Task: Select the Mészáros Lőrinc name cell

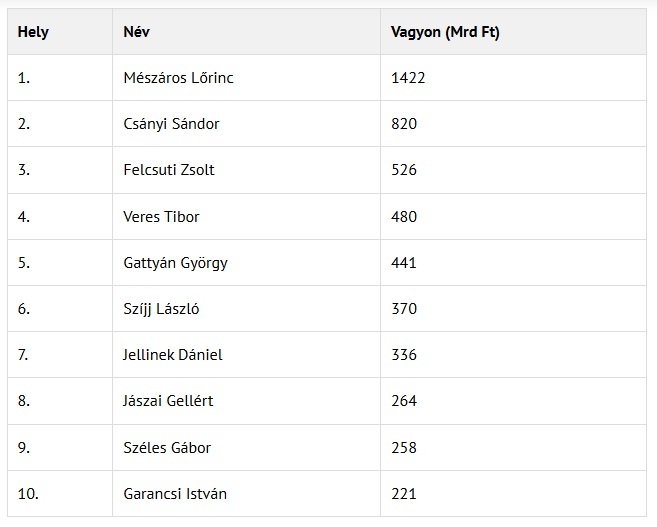Action: [179, 78]
